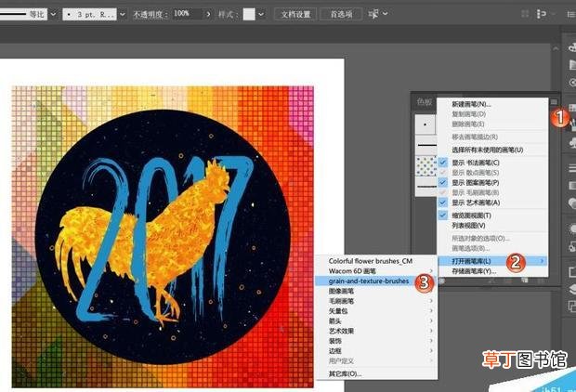Viewport: 576px width, 392px height.
Task: Click the 文档设置 button
Action: (295, 14)
